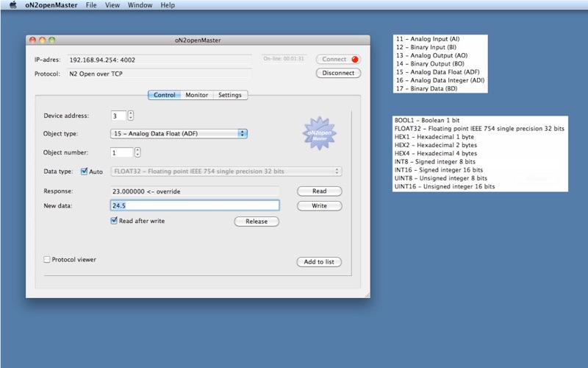
Task: Click the Connect button
Action: coord(338,60)
